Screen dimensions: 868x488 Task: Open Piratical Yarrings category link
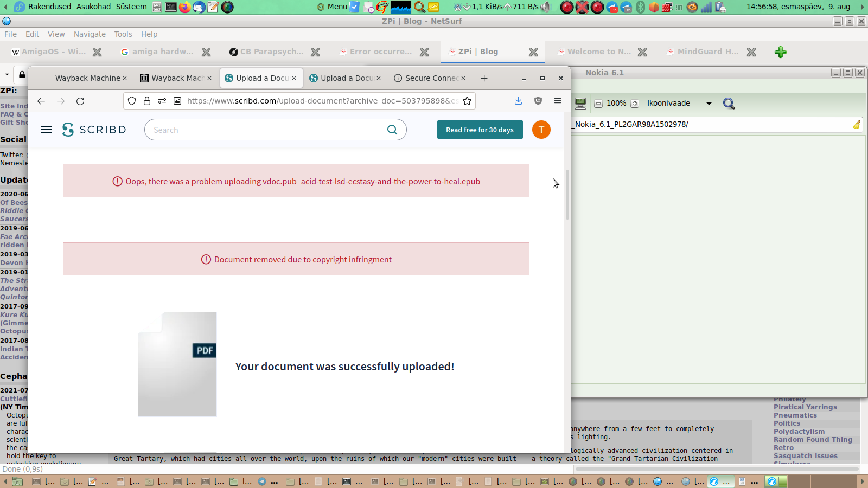(805, 407)
